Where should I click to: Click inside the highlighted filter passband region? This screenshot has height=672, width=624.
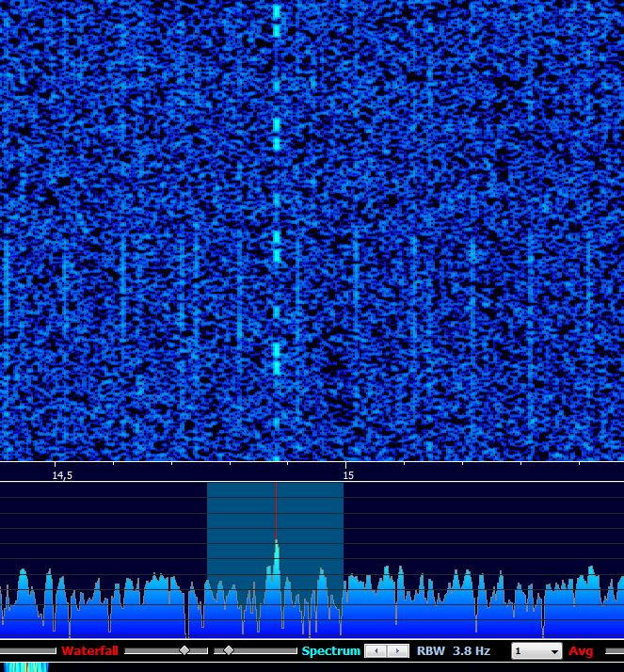coord(275,559)
